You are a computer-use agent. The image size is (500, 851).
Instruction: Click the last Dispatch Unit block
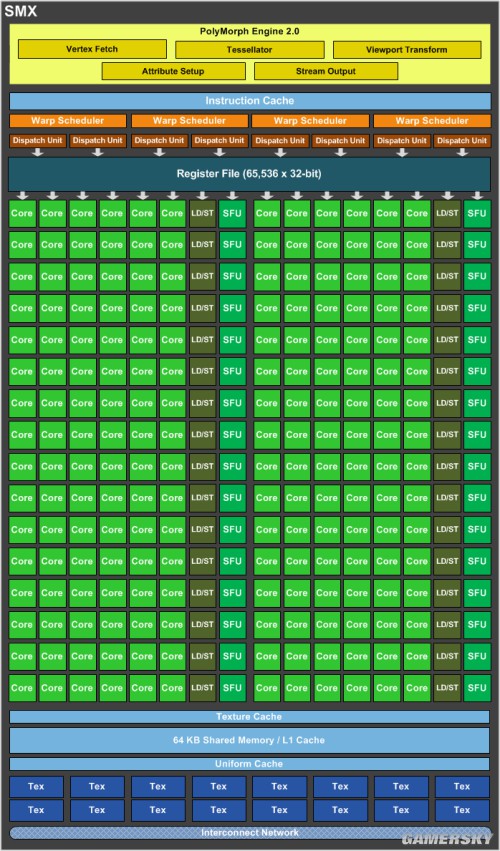coord(463,141)
